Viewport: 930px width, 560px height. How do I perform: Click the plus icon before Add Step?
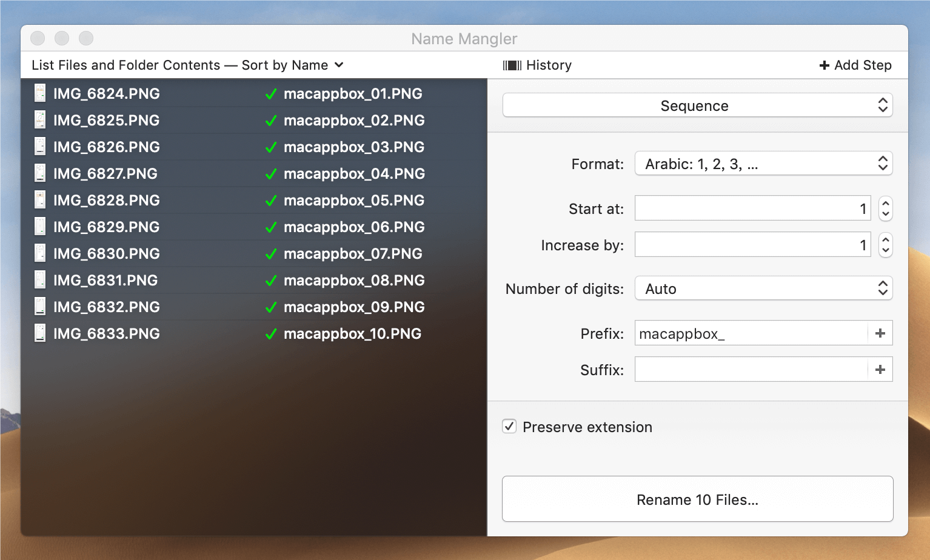(823, 65)
